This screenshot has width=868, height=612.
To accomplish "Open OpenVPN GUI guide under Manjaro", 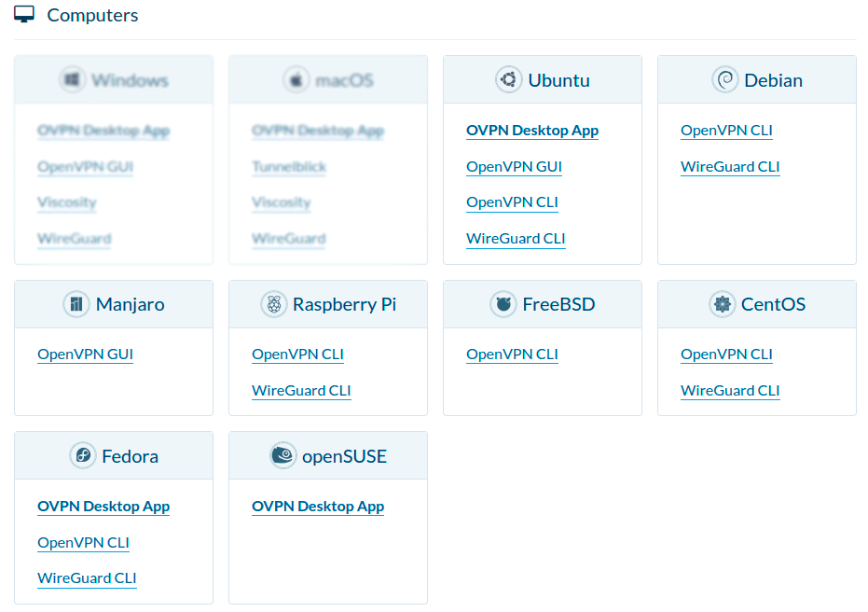I will [x=85, y=355].
